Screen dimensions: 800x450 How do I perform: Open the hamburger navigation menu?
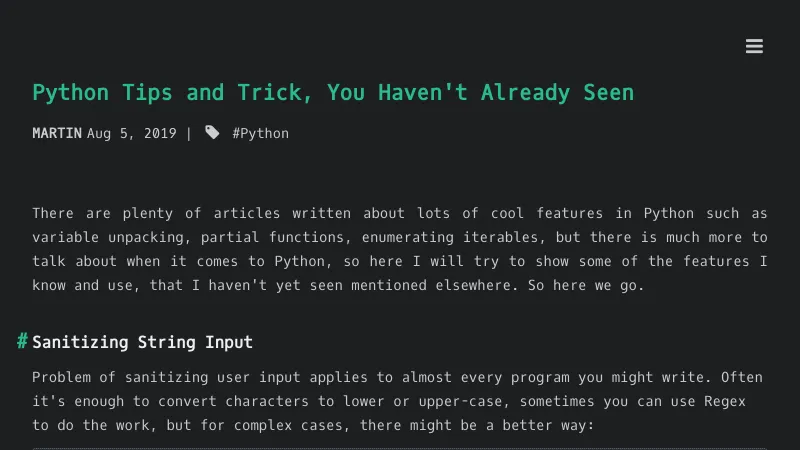(755, 46)
